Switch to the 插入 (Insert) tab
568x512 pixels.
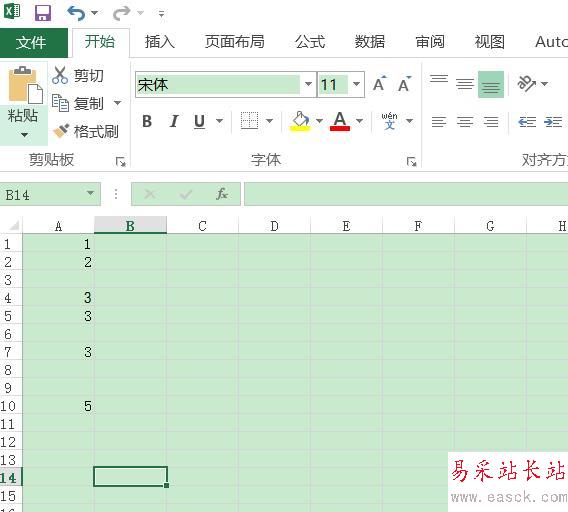(x=160, y=42)
